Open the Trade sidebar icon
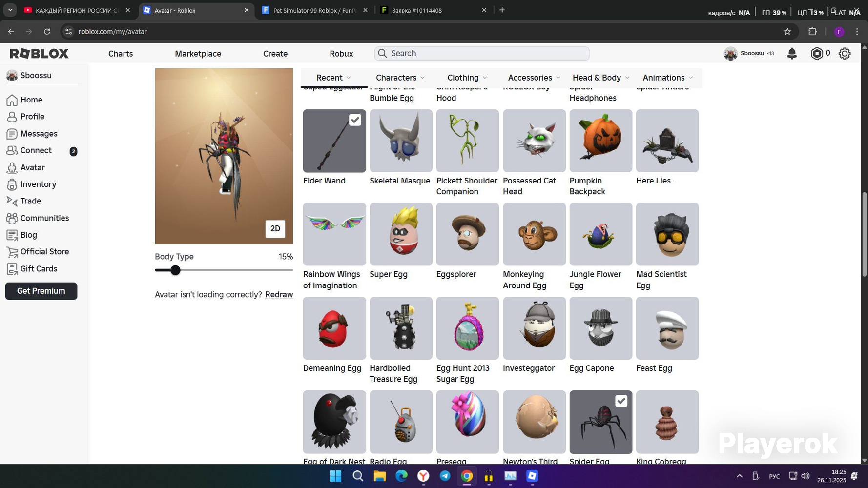Screen dimensions: 868x488 click(x=12, y=201)
